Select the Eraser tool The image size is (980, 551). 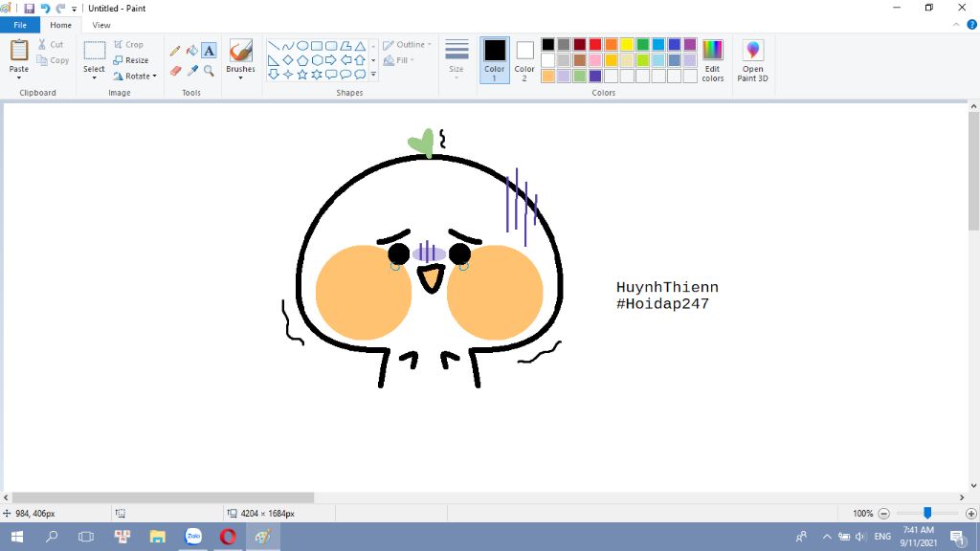175,71
